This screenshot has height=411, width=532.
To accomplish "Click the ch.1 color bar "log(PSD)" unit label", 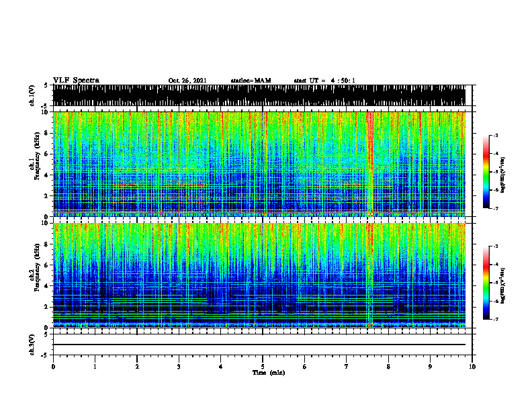I will (503, 175).
